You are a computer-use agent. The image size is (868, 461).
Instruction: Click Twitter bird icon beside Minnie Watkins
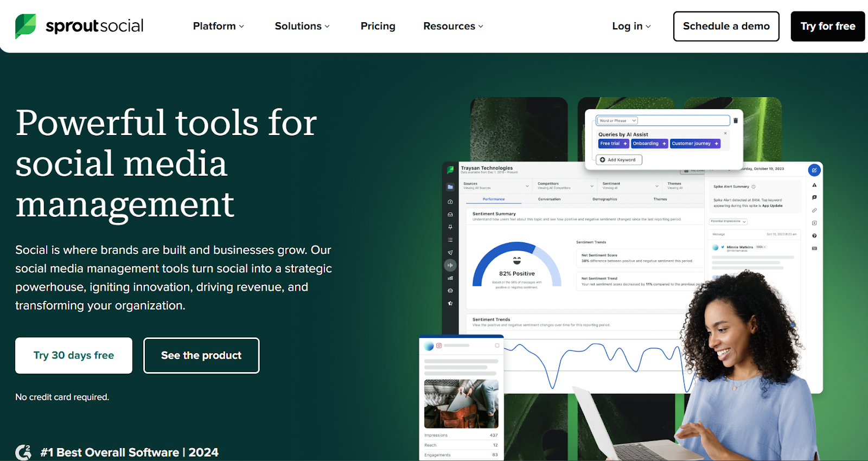(723, 247)
